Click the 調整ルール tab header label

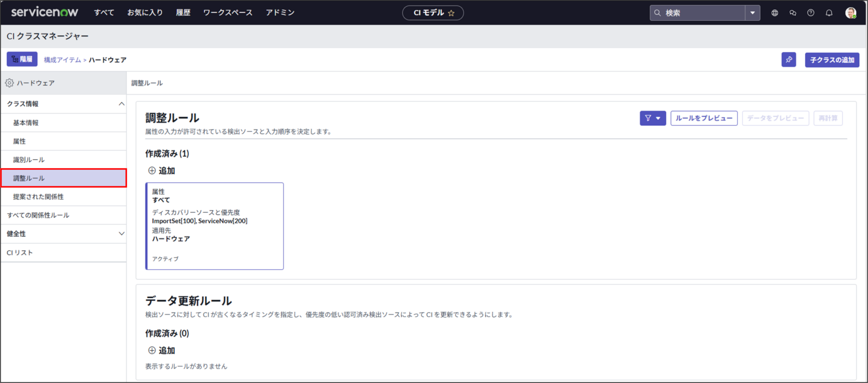(x=147, y=83)
